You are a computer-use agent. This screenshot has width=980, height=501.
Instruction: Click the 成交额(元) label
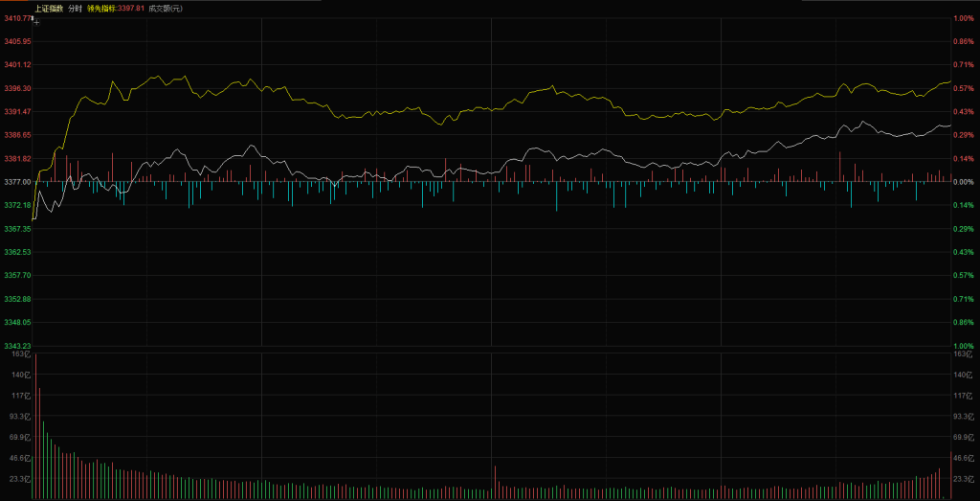coord(166,9)
